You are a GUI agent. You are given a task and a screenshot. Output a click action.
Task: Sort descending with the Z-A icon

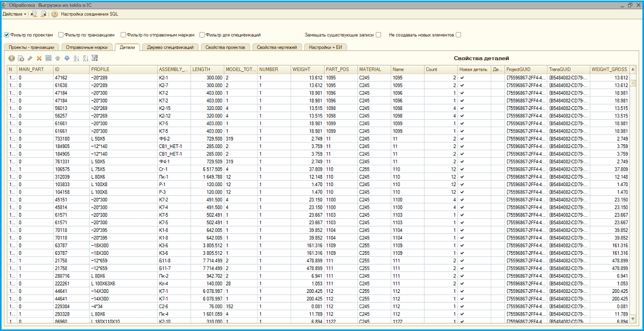(85, 58)
